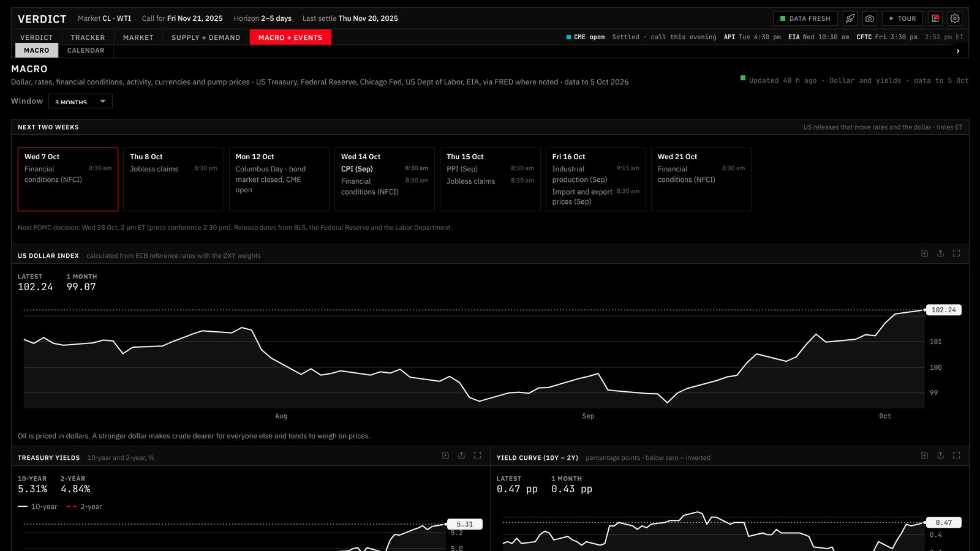
Task: Add Yield Curve chart to report
Action: coord(925,455)
